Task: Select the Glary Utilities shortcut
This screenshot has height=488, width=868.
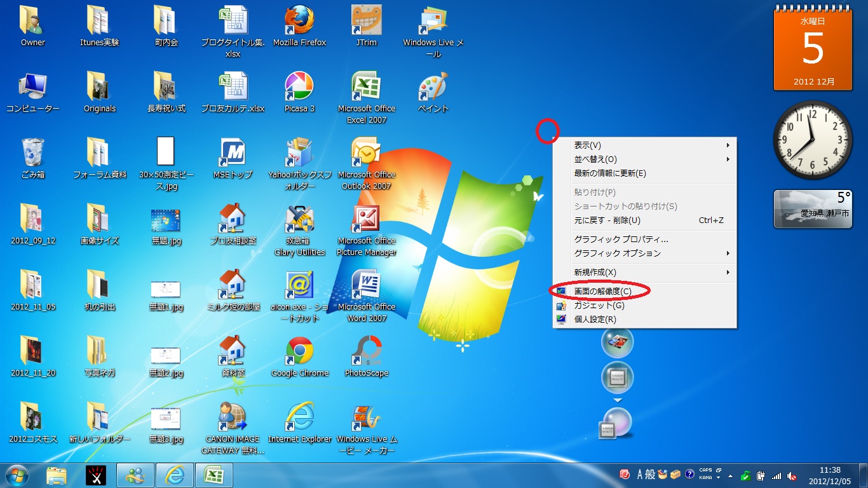Action: (299, 231)
